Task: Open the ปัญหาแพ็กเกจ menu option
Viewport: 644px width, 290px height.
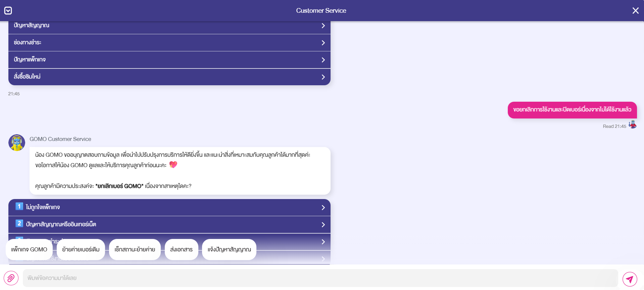Action: coord(169,60)
